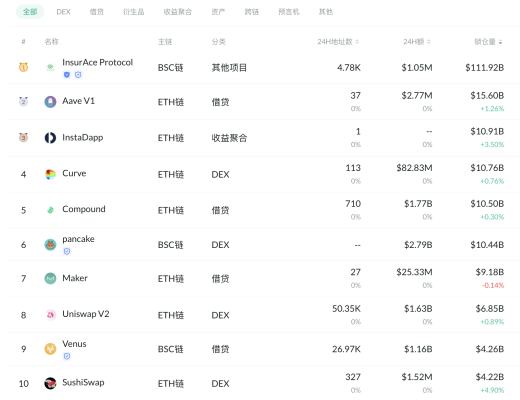Open the 预言机 tab
Viewport: 520px width, 400px height.
click(289, 12)
